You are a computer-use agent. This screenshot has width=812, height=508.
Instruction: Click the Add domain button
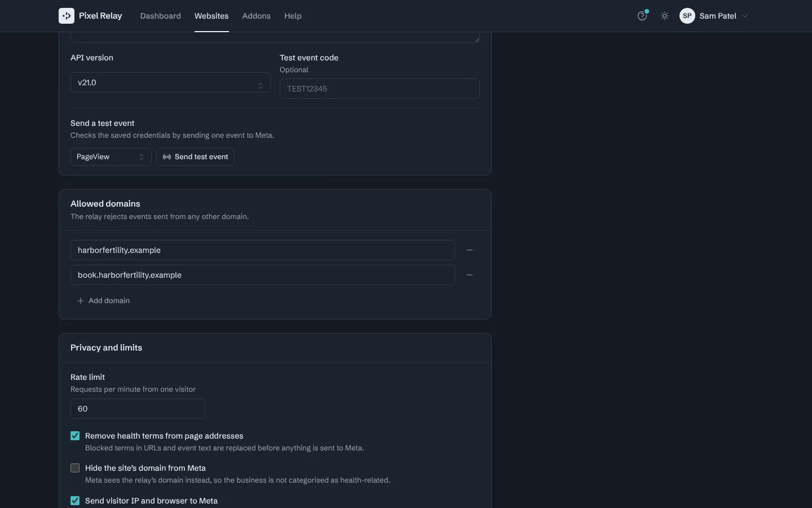(103, 301)
